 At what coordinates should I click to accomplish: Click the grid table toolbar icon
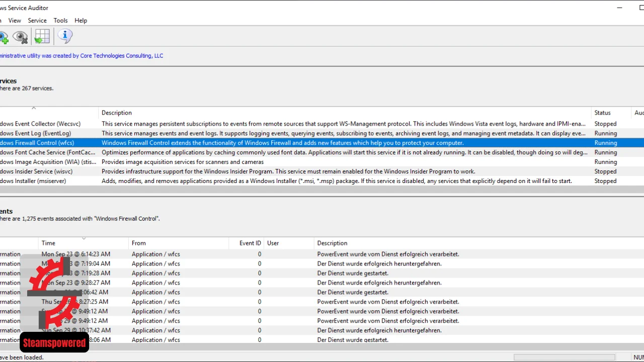42,36
